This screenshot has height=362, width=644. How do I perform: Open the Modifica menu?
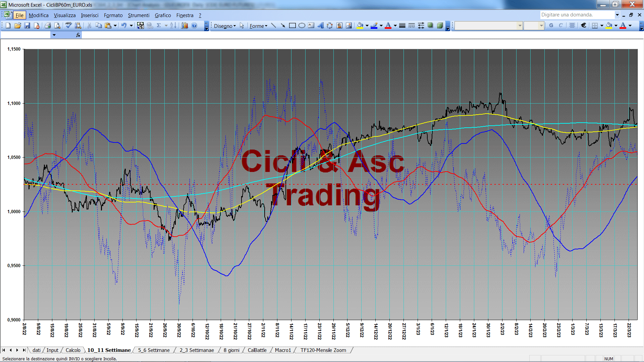[x=39, y=15]
